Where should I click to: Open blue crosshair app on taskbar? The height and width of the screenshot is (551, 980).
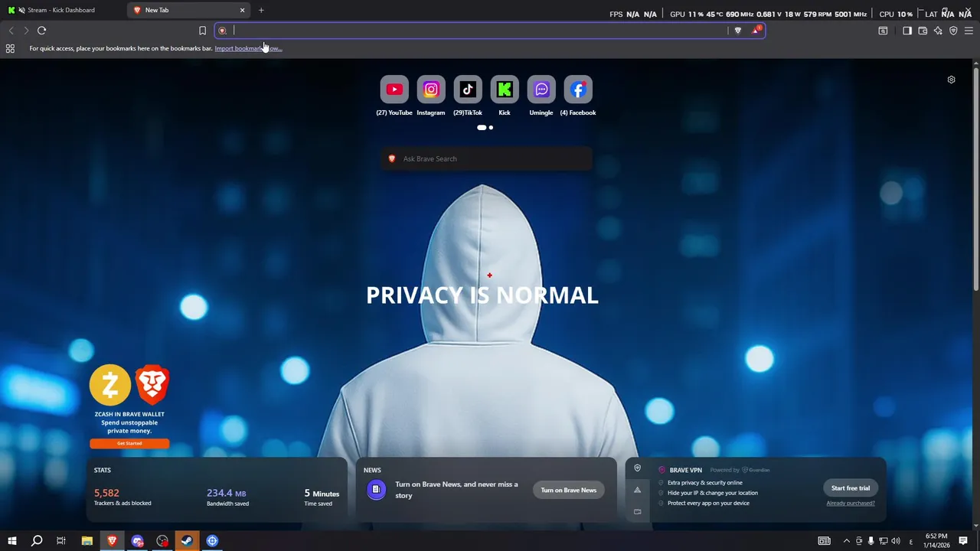pos(212,541)
